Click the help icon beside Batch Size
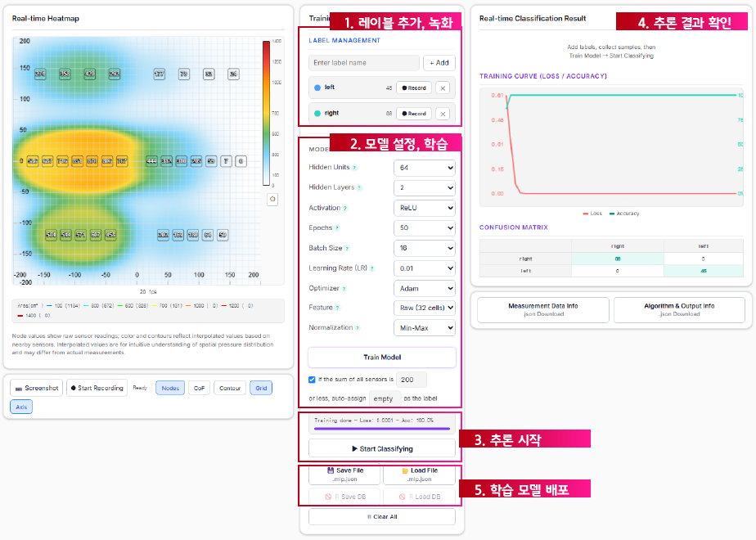Image resolution: width=756 pixels, height=540 pixels. click(347, 248)
